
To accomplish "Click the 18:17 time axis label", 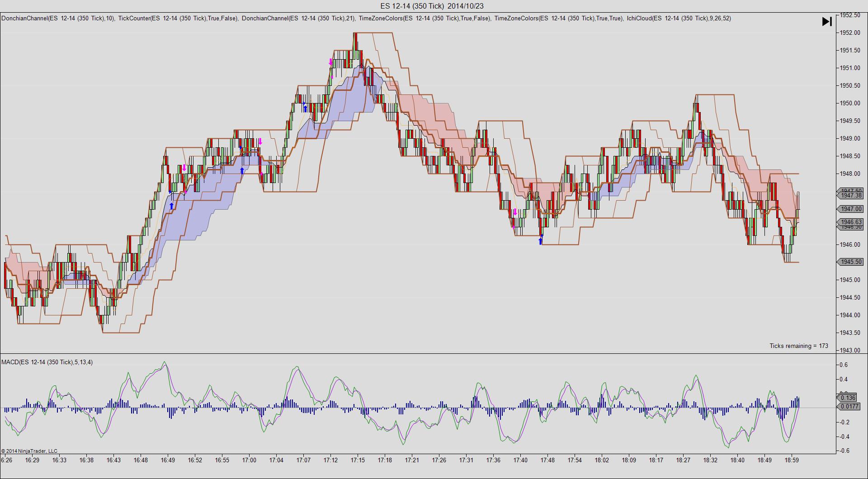I will [656, 460].
